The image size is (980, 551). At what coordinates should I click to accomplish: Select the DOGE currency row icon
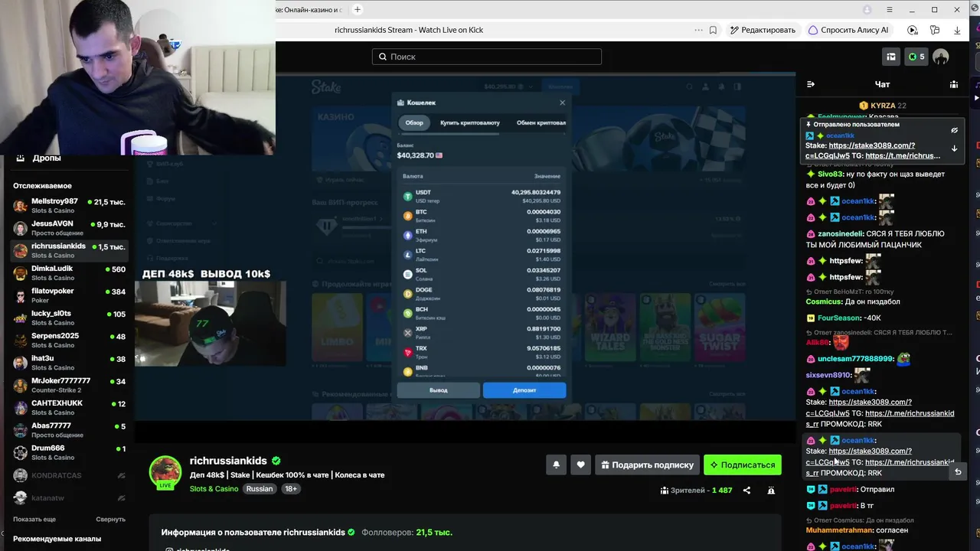(x=408, y=294)
